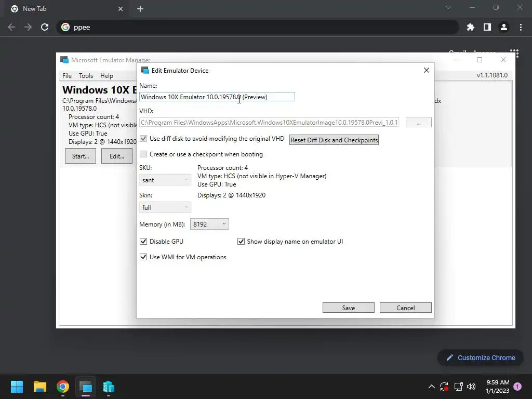The image size is (532, 399).
Task: Click Reset Diff Disk and Checkpoints
Action: 334,140
